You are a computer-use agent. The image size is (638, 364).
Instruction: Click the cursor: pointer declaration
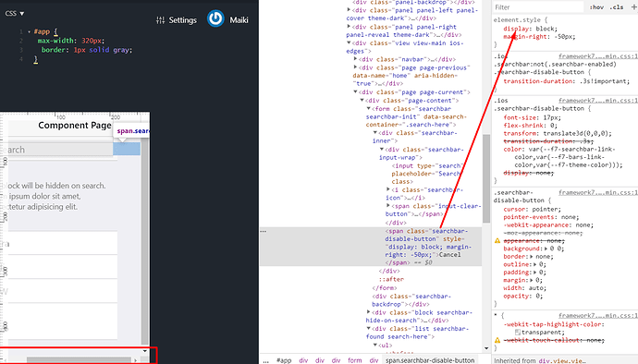[x=533, y=209]
